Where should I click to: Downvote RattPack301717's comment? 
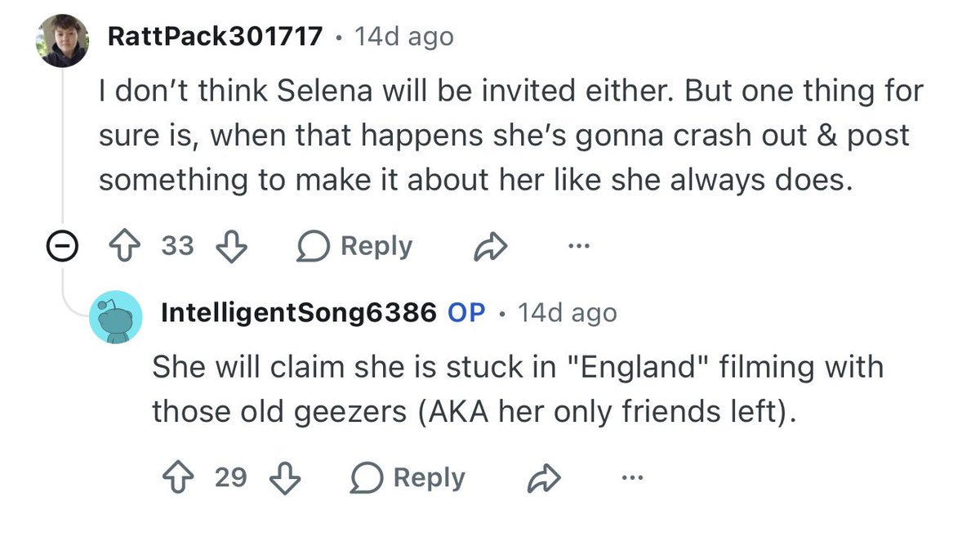pos(234,246)
